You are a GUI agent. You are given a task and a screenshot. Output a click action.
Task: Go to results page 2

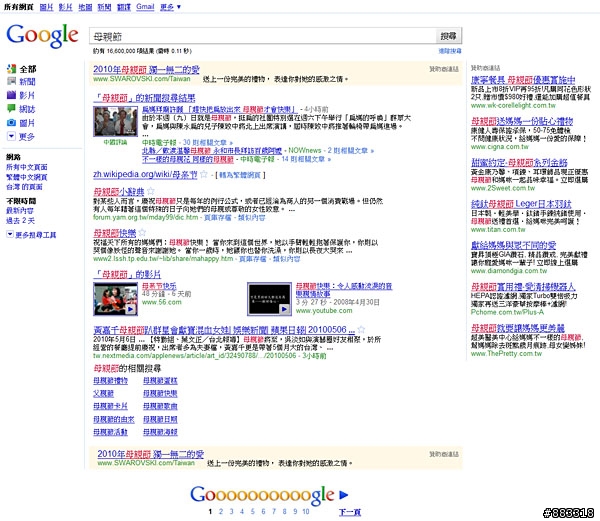tap(221, 511)
